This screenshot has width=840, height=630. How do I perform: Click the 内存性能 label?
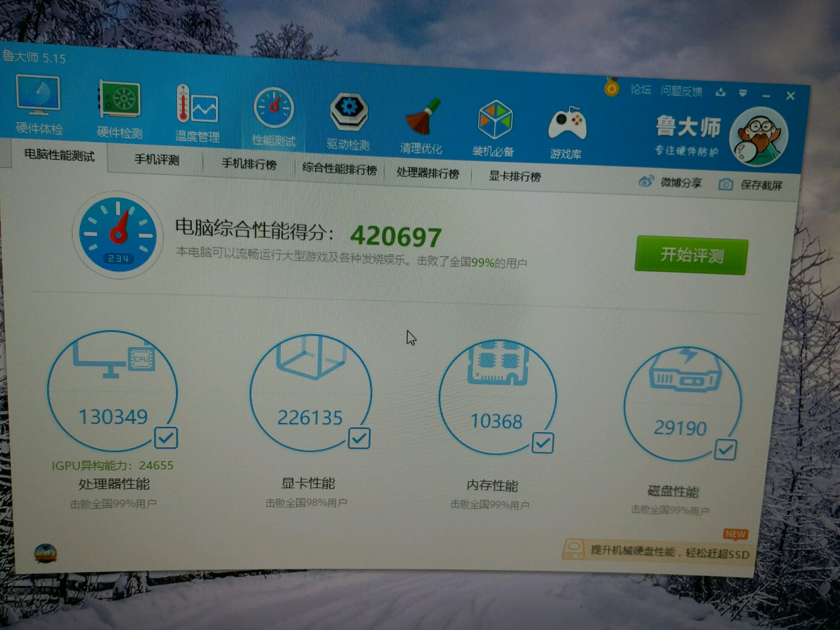pos(492,486)
